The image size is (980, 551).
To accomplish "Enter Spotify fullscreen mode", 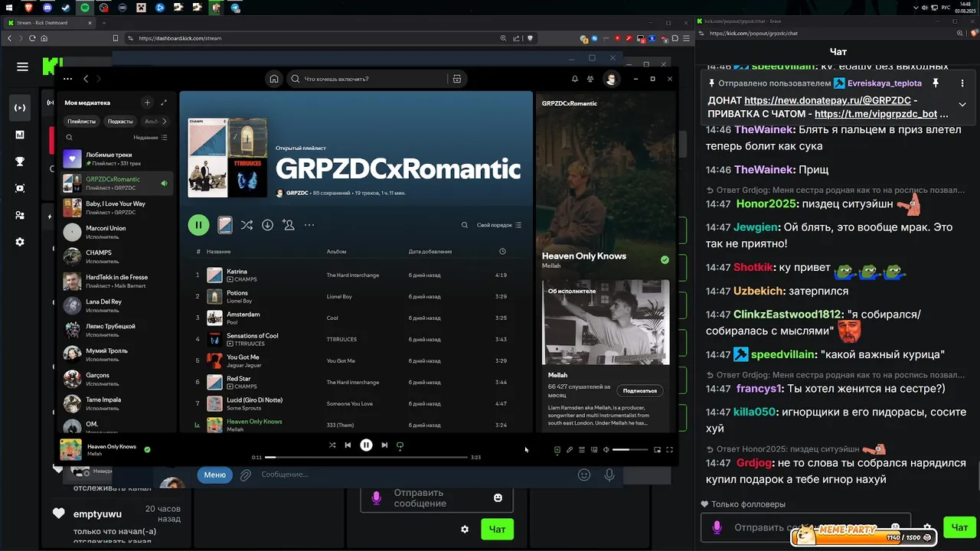I will (x=670, y=450).
